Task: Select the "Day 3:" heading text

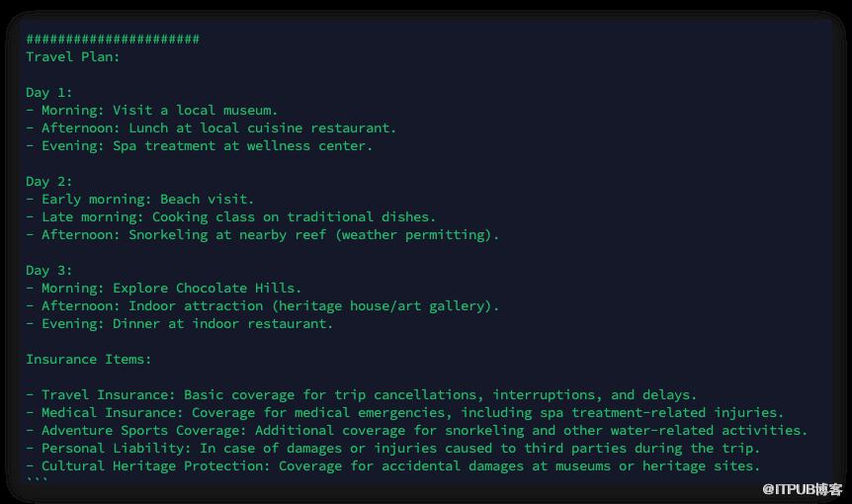Action: click(x=49, y=270)
